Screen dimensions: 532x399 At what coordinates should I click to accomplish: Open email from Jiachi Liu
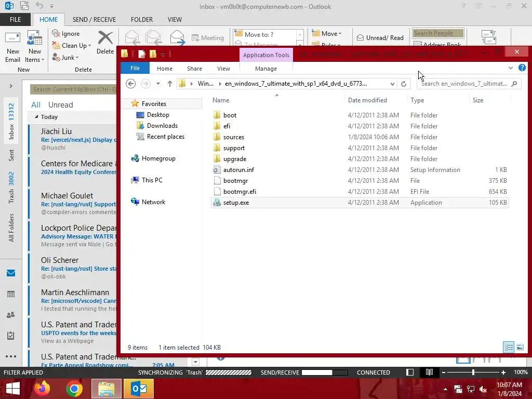(x=73, y=139)
